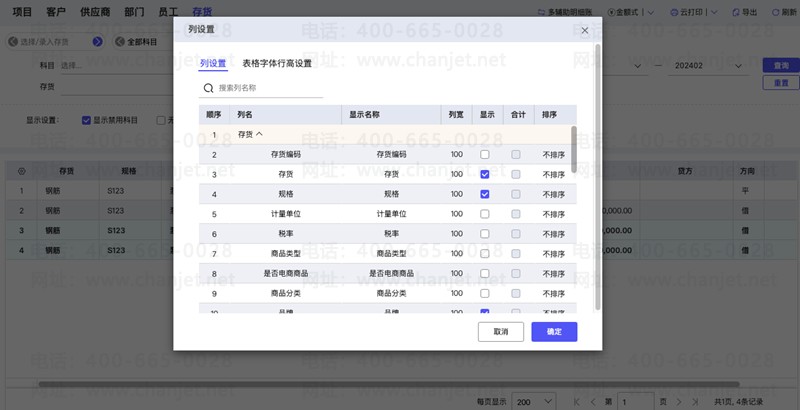Open 项目 tab in background
Viewport: 800px width, 410px height.
click(22, 12)
